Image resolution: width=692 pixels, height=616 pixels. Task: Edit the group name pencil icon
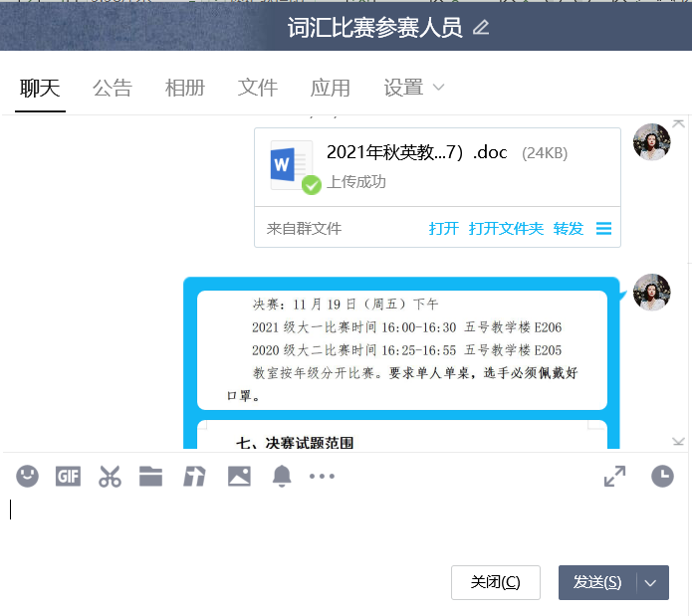click(x=482, y=28)
